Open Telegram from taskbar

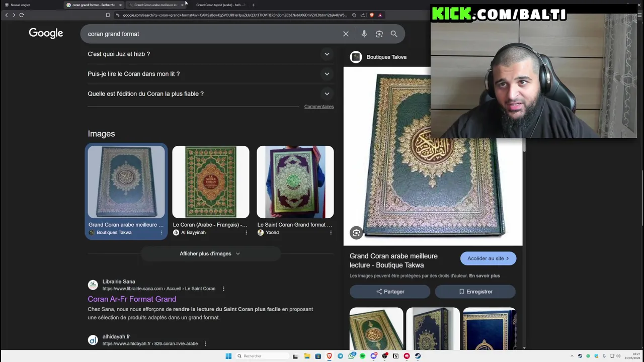[x=340, y=356]
